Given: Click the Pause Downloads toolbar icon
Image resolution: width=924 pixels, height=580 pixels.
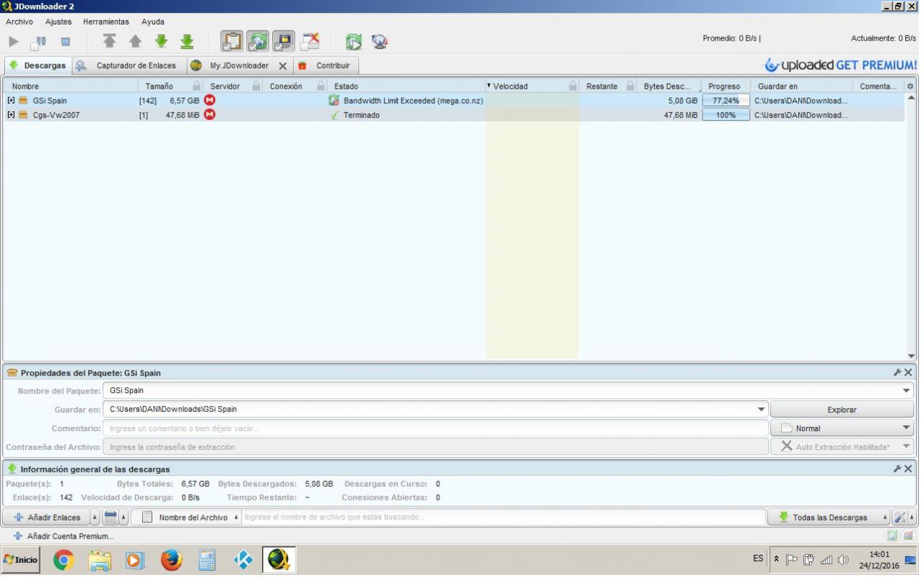Looking at the screenshot, I should point(38,42).
